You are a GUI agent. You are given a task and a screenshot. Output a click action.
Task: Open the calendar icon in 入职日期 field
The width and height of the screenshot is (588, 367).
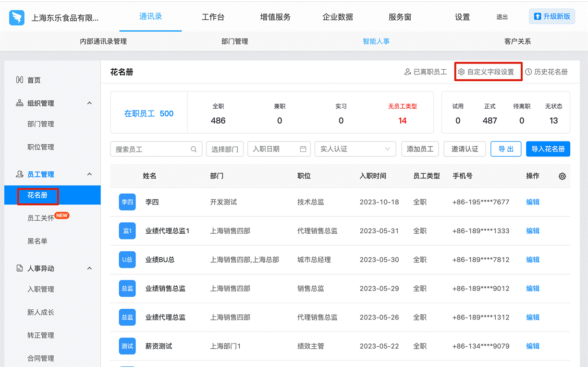(303, 149)
